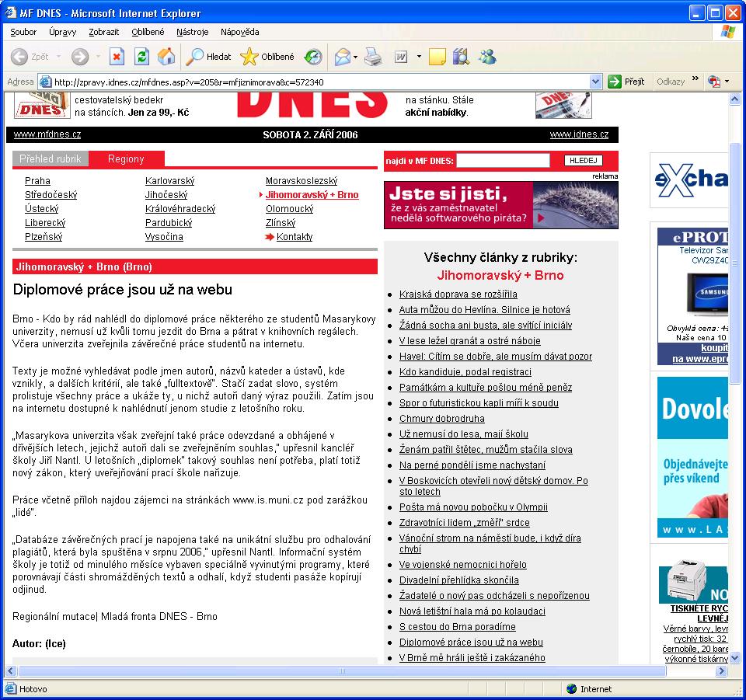This screenshot has height=700, width=746.
Task: Open the Nápověda menu
Action: [240, 32]
